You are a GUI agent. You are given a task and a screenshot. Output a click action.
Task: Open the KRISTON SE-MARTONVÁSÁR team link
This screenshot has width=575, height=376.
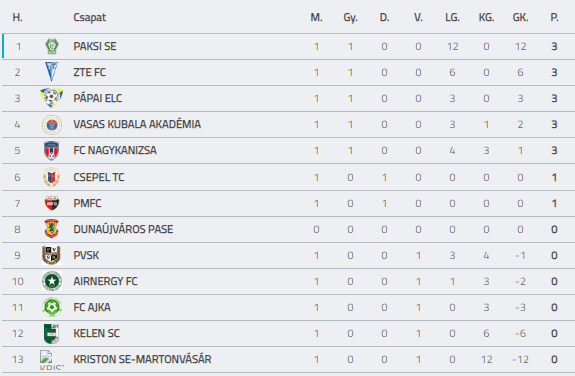pos(142,359)
